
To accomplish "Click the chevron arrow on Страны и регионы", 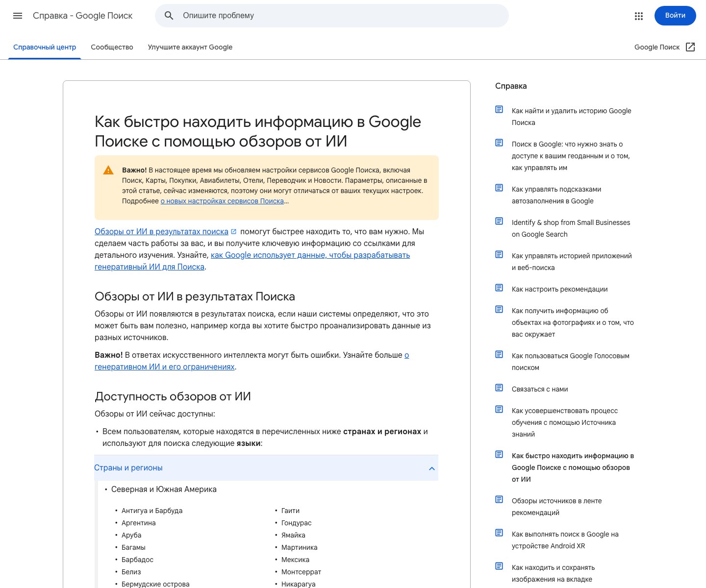I will 432,468.
